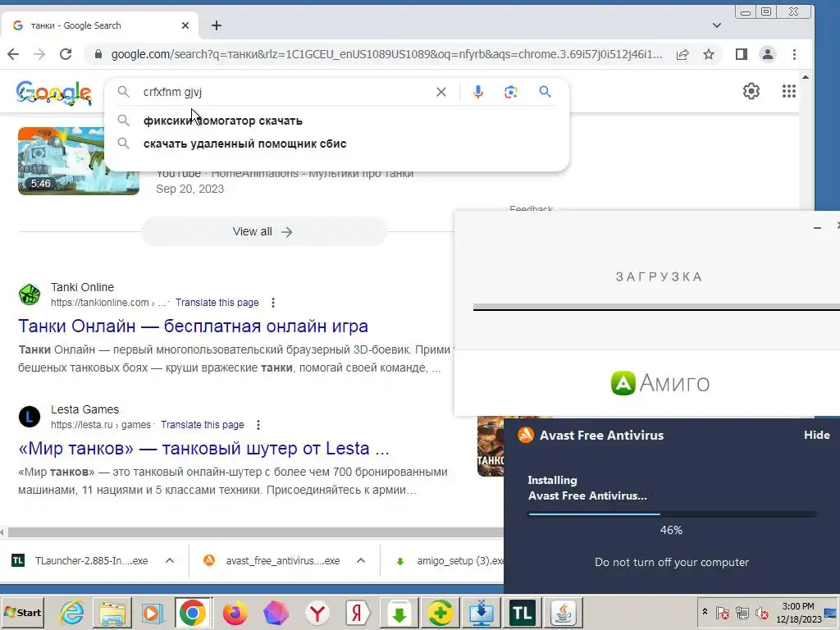Translate the Tanki Online page
840x630 pixels.
217,303
